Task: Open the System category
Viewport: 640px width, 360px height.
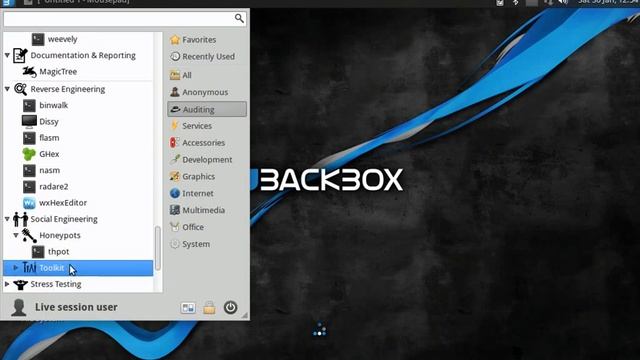Action: click(x=207, y=244)
